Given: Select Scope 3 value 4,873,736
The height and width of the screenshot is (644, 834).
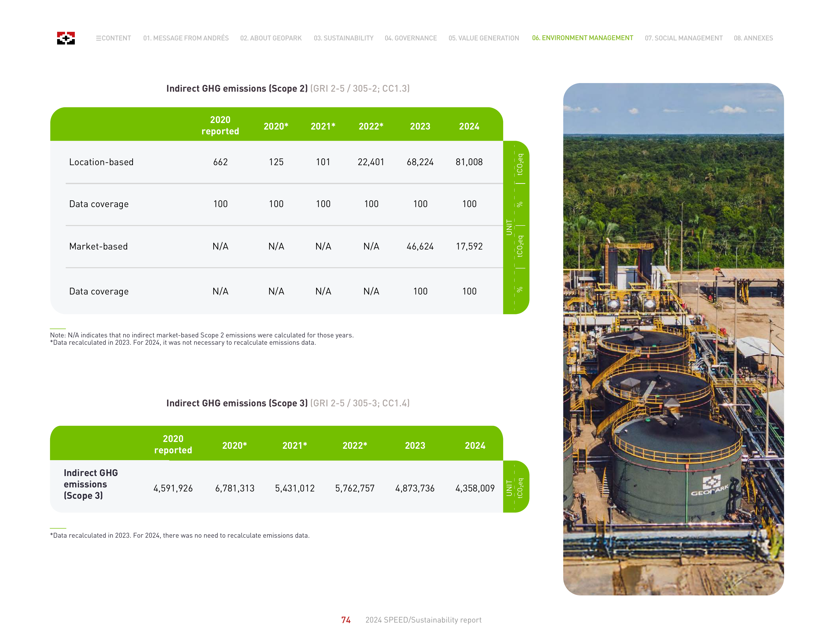Looking at the screenshot, I should [x=415, y=488].
